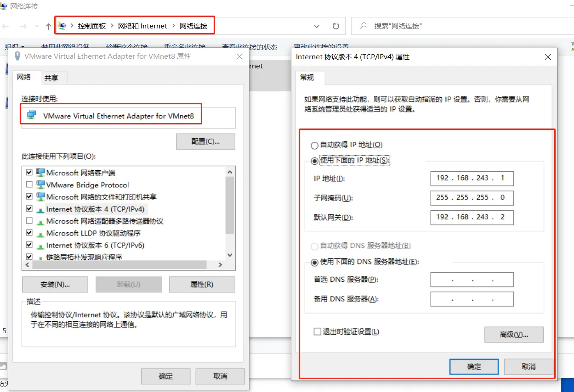Screen dimensions: 574x392
Task: Click the 默认网关 input field
Action: (472, 217)
